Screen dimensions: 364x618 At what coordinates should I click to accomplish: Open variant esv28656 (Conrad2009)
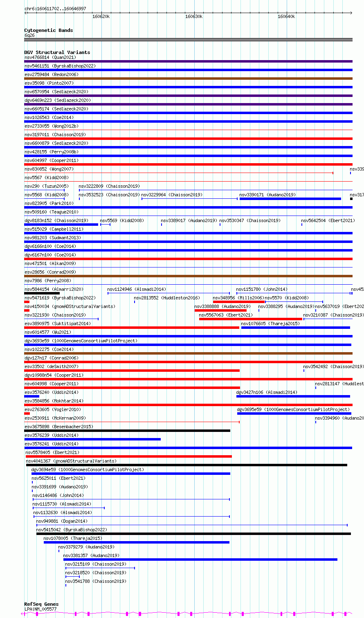coord(50,272)
